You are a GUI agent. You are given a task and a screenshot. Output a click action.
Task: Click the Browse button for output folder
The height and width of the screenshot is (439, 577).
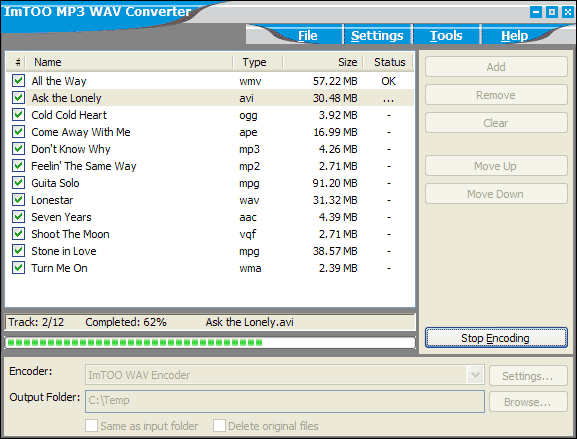pyautogui.click(x=528, y=402)
